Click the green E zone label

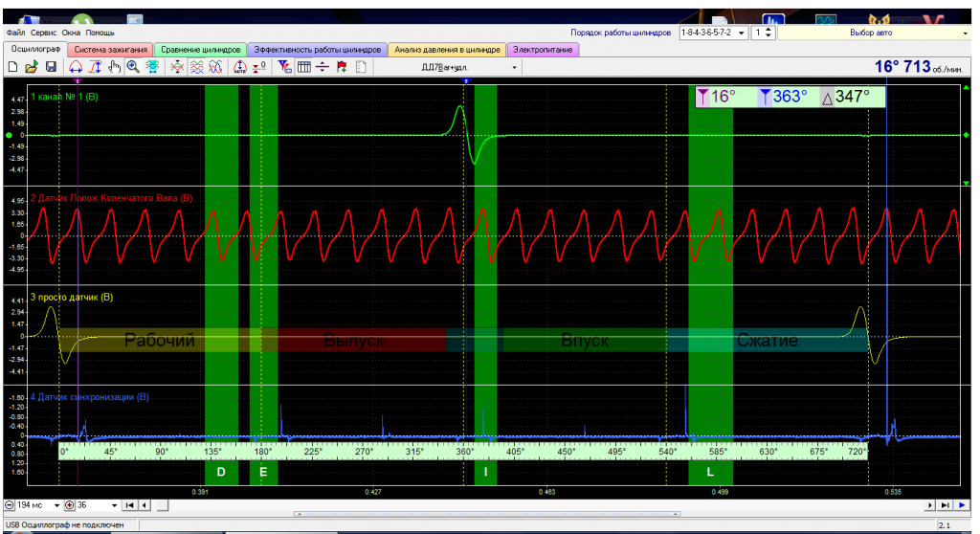[263, 472]
